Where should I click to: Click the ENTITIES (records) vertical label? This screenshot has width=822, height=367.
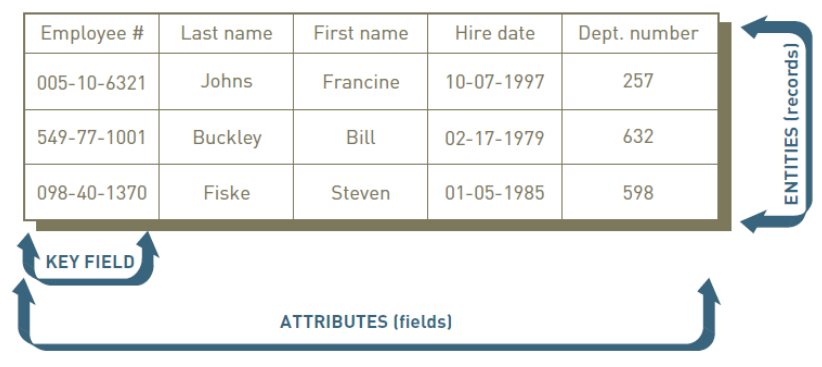pyautogui.click(x=792, y=124)
